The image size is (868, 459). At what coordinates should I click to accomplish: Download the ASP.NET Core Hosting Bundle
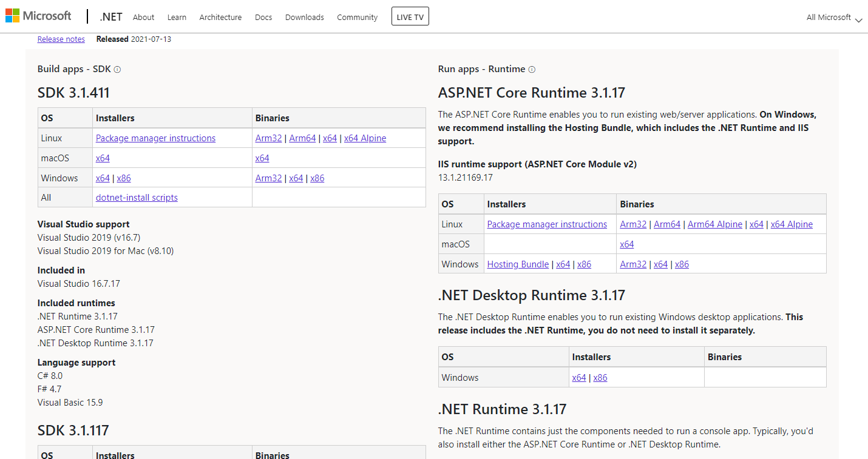518,264
